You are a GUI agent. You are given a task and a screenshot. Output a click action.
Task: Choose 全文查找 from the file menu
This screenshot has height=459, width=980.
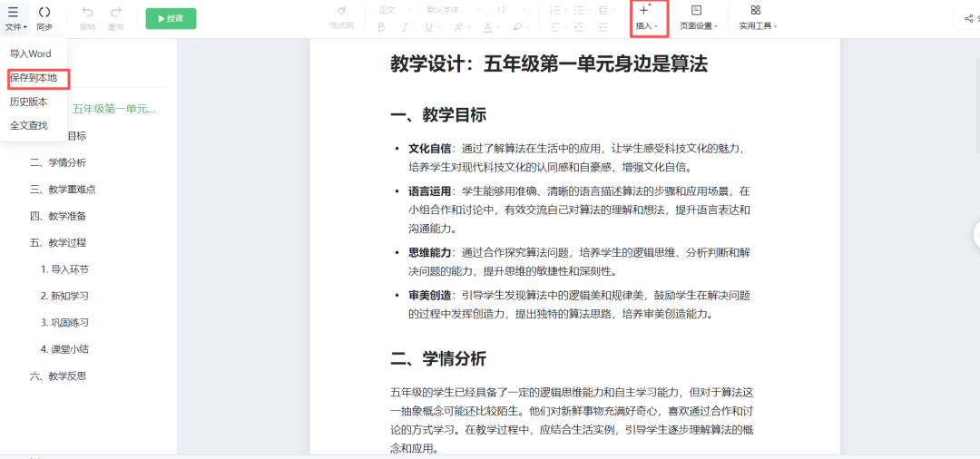[x=29, y=125]
